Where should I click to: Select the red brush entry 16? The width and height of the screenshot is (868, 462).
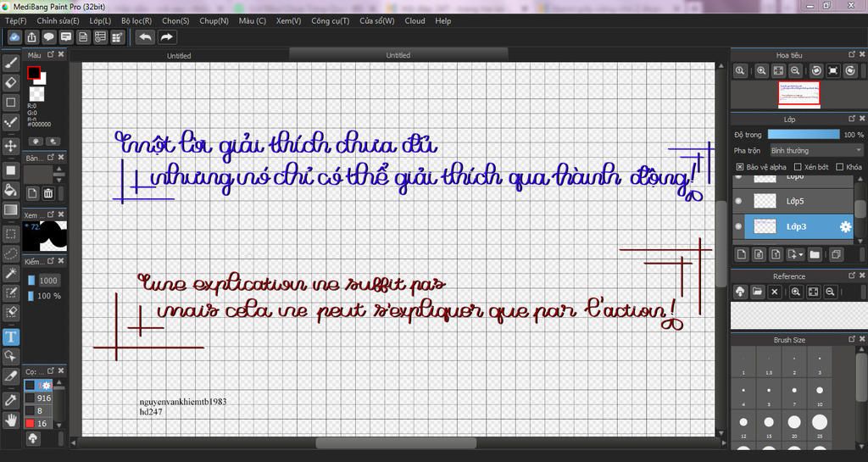tap(39, 423)
